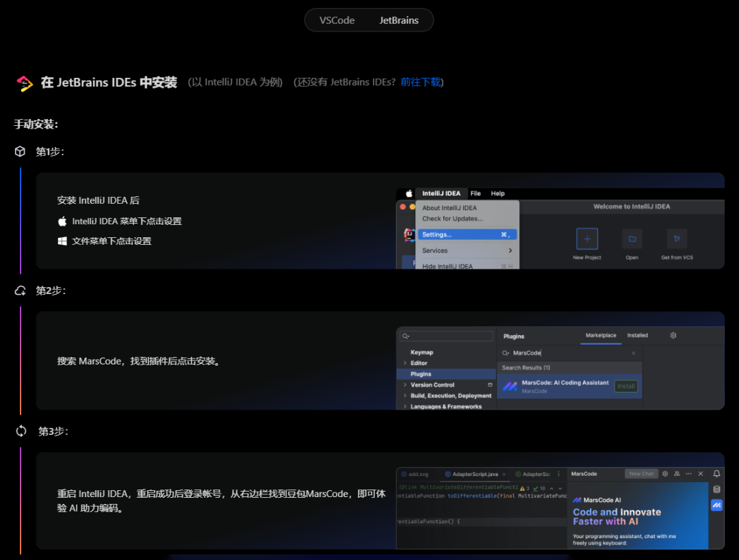Image resolution: width=739 pixels, height=560 pixels.
Task: Click the Windows icon beside 文件菜单下点击设置
Action: 62,241
